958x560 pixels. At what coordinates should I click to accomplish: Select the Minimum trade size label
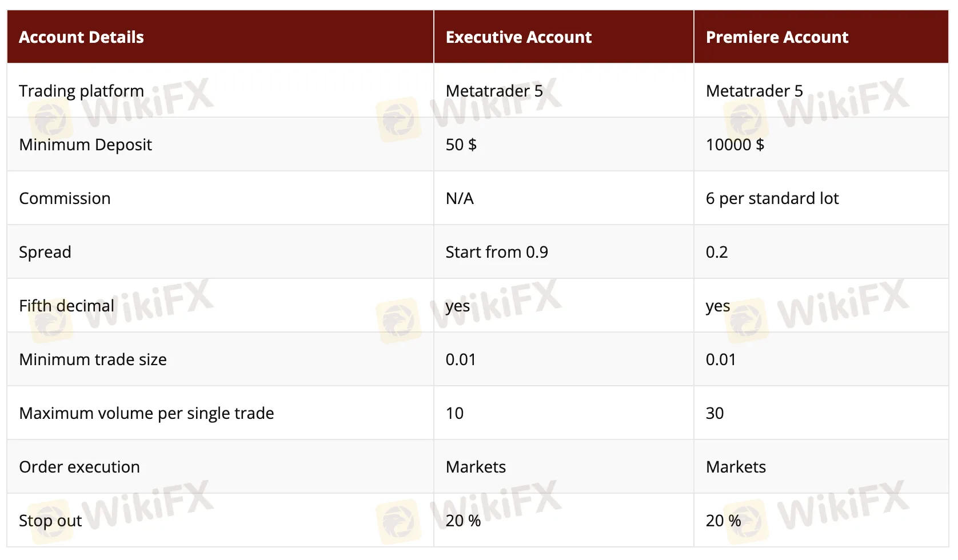coord(93,359)
